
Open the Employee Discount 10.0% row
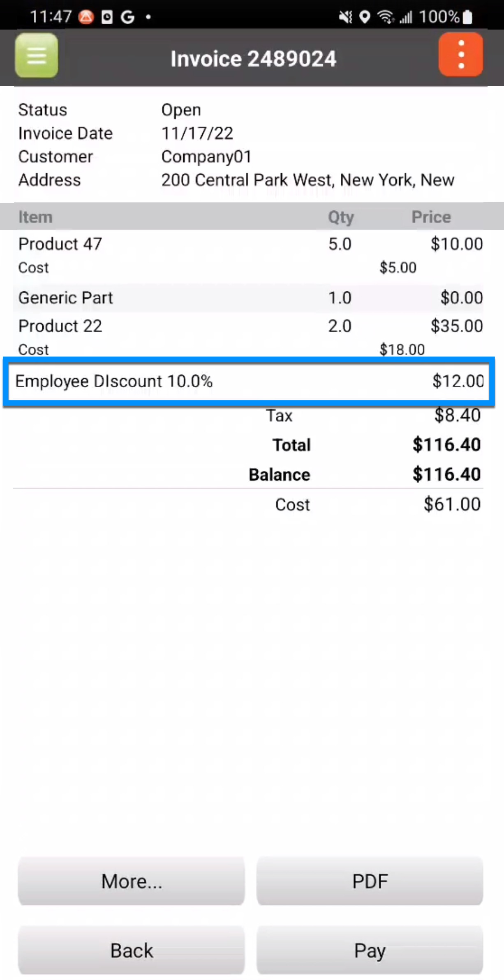(249, 382)
